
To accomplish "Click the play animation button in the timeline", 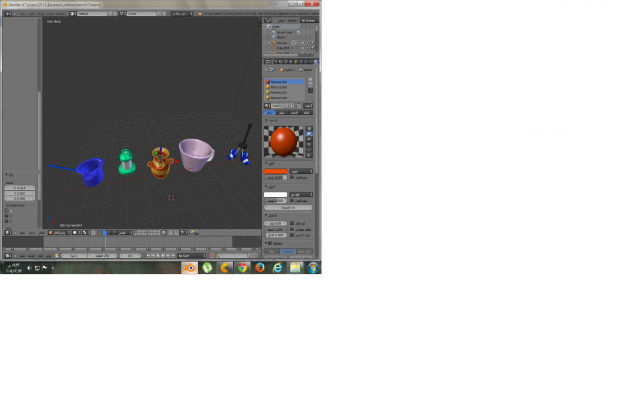I will coord(163,256).
